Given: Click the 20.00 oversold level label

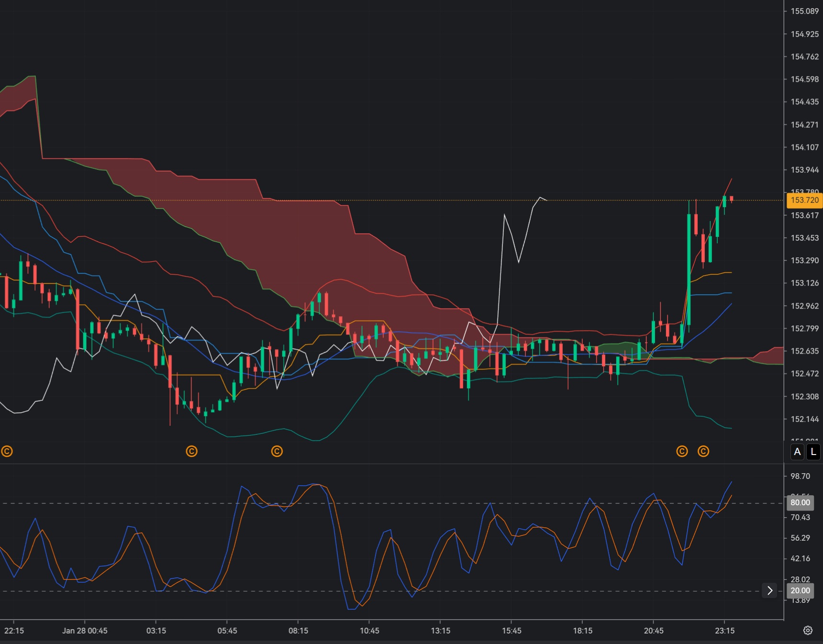Looking at the screenshot, I should point(800,590).
